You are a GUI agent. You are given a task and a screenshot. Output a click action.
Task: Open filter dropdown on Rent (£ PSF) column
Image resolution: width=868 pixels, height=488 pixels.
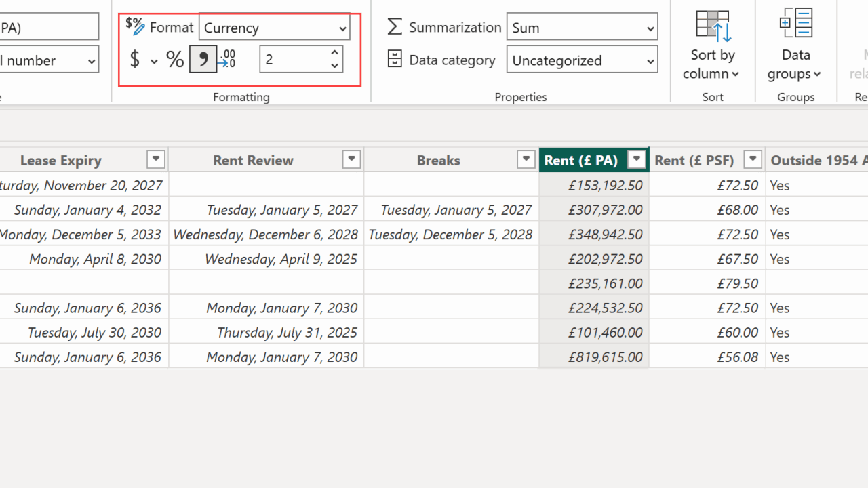click(x=753, y=159)
